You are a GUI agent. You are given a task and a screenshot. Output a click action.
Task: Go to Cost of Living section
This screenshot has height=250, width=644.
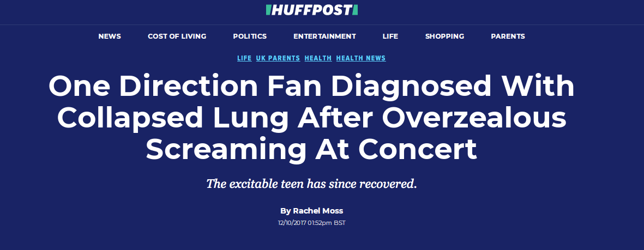pyautogui.click(x=177, y=36)
